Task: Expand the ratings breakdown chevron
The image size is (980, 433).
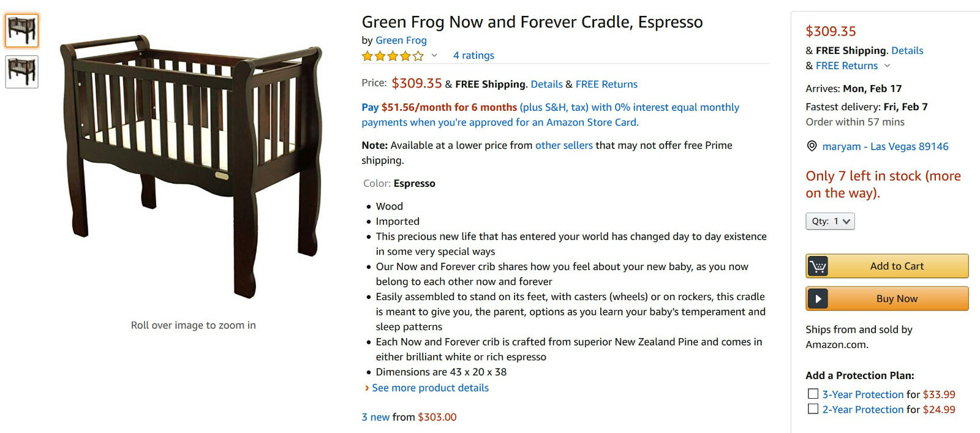Action: (434, 56)
